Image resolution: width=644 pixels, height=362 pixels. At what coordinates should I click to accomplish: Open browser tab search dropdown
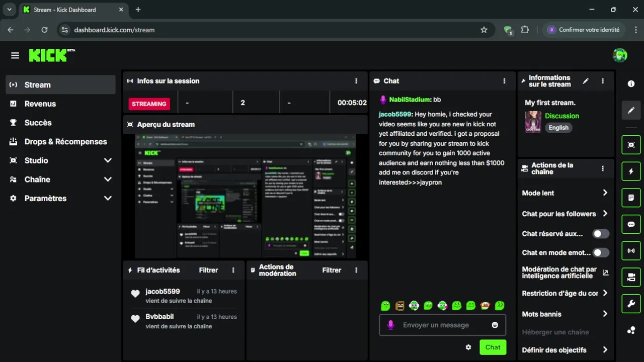pyautogui.click(x=9, y=10)
